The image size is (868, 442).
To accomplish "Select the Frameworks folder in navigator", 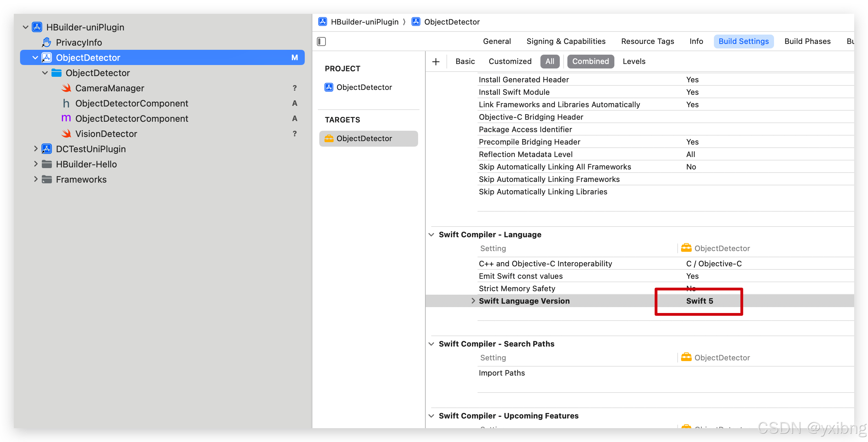I will coord(81,179).
